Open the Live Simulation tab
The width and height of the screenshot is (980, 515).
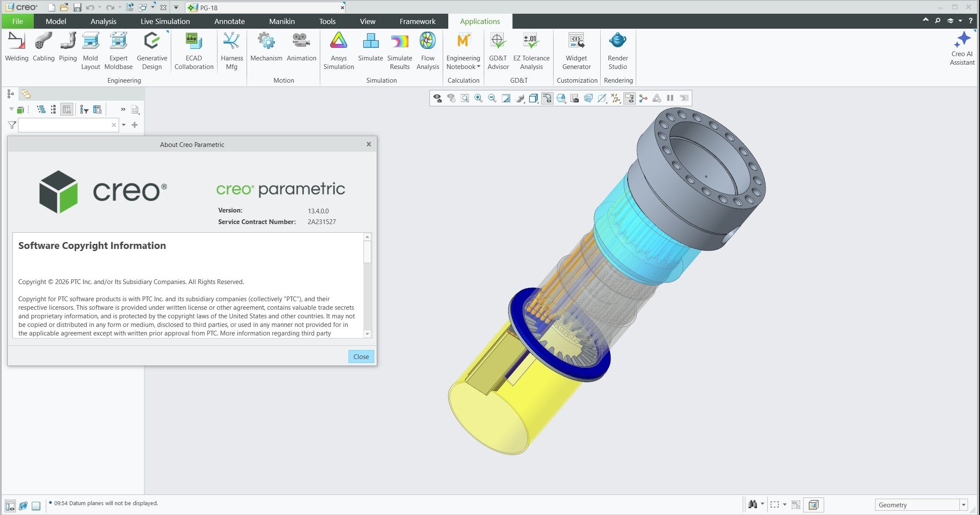165,21
